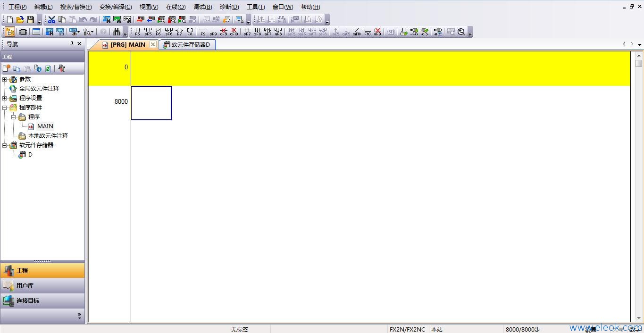The height and width of the screenshot is (333, 644).
Task: Click the zoom magnifier icon in ladder toolbar
Action: [461, 32]
